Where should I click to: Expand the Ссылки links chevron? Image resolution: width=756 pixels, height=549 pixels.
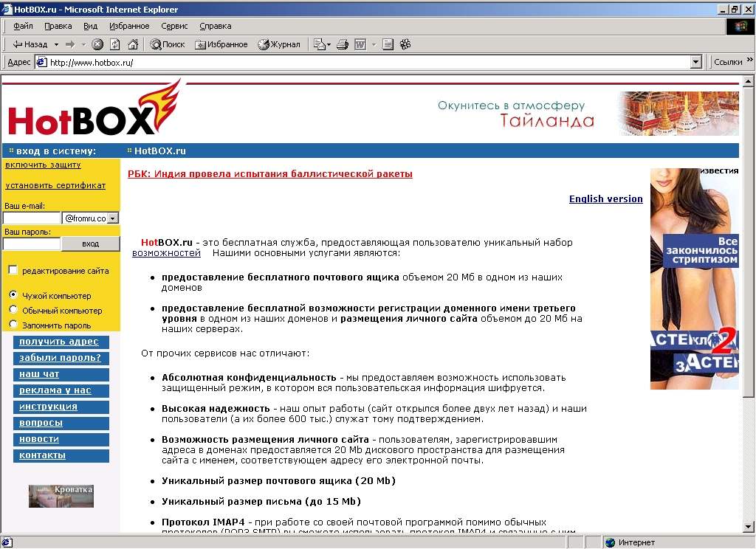[x=750, y=60]
